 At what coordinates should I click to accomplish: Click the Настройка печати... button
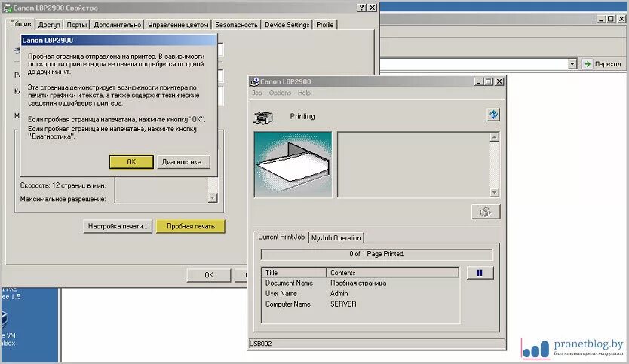coord(118,226)
